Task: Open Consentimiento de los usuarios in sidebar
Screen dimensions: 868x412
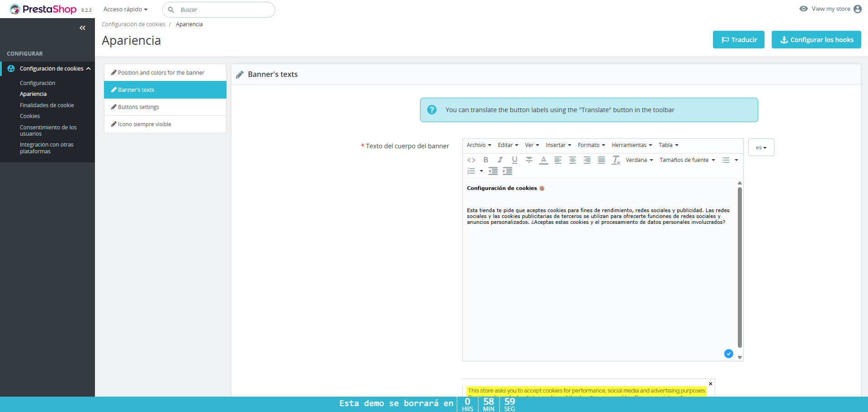Action: (x=48, y=131)
